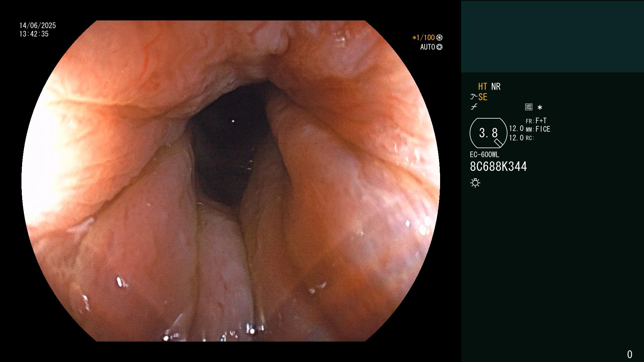Click the serial number 8C688K344
Image resolution: width=644 pixels, height=362 pixels.
(498, 167)
